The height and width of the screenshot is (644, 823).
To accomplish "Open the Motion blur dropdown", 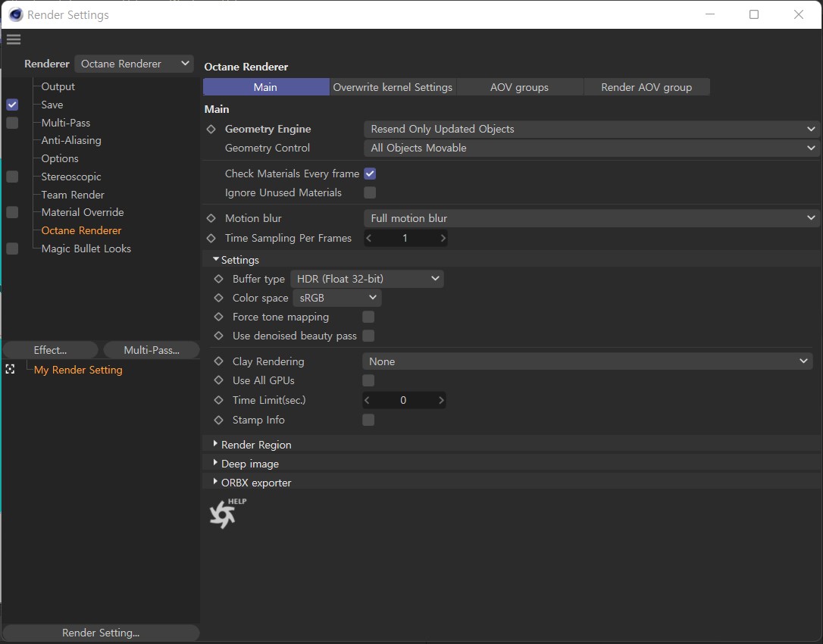I will click(592, 218).
